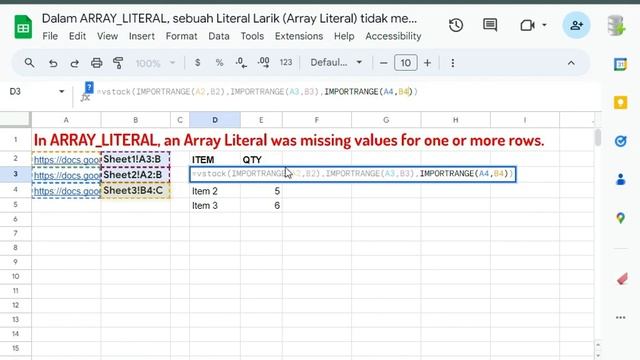Open Contacts in side panel
The width and height of the screenshot is (640, 360).
click(x=620, y=179)
